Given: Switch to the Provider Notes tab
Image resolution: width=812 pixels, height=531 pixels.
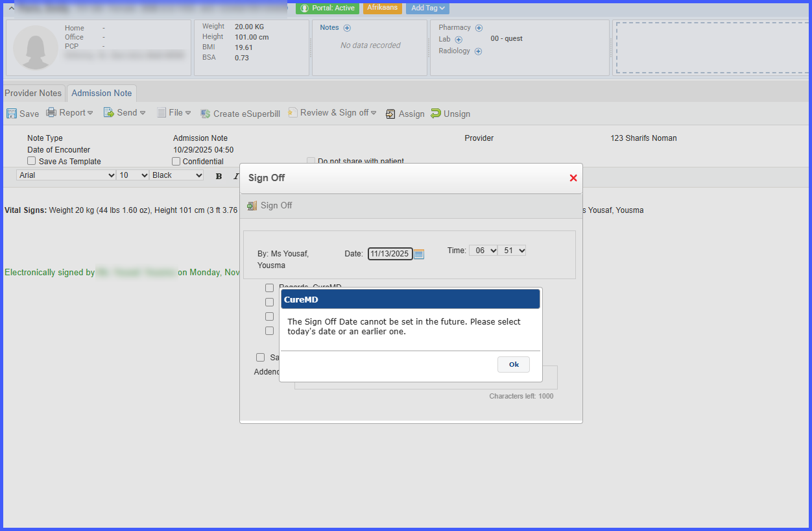Looking at the screenshot, I should pyautogui.click(x=33, y=93).
